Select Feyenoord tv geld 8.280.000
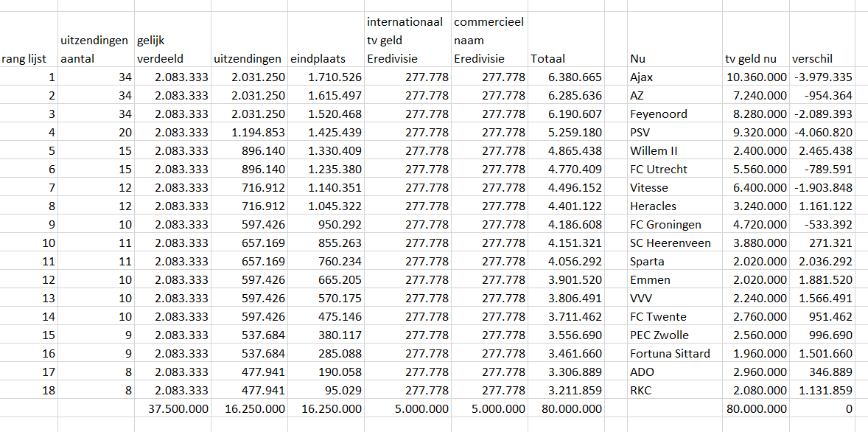This screenshot has height=432, width=868. tap(755, 114)
